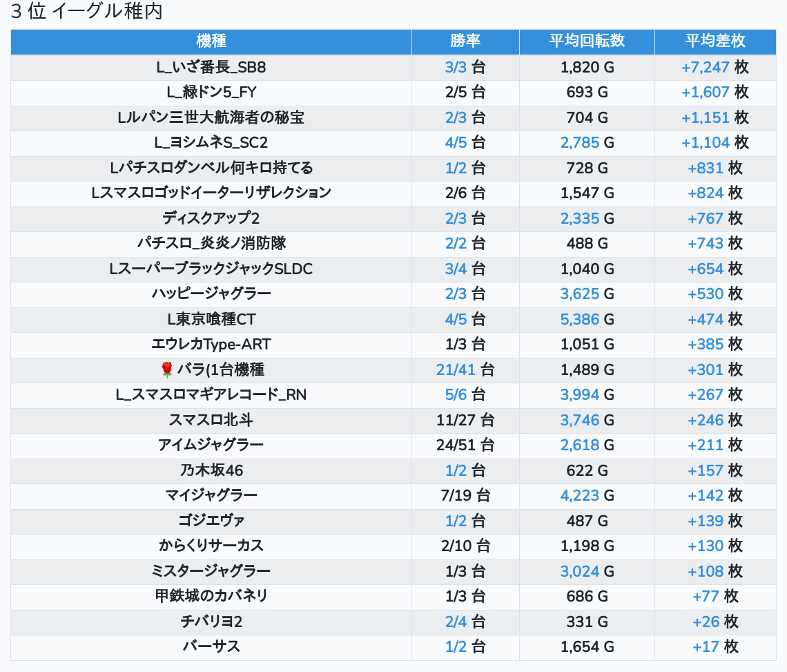Click the 平均差枚 column header
Viewport: 787px width, 672px height.
(715, 41)
